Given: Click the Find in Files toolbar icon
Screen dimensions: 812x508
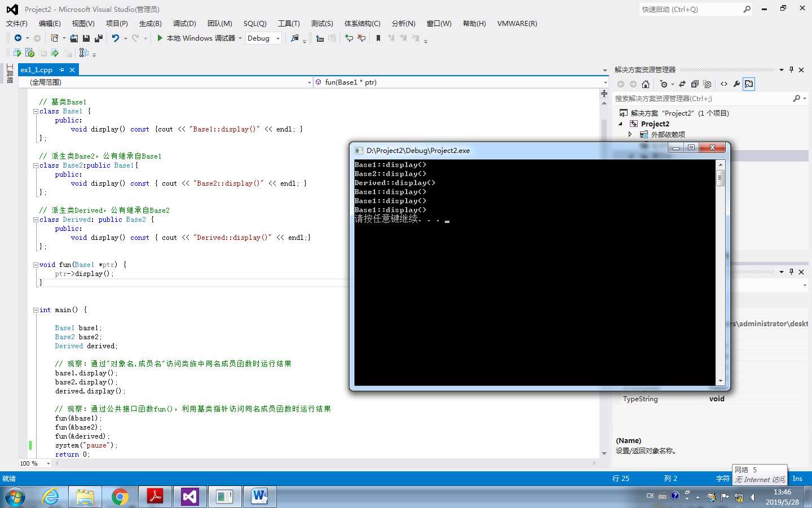Looking at the screenshot, I should point(295,38).
